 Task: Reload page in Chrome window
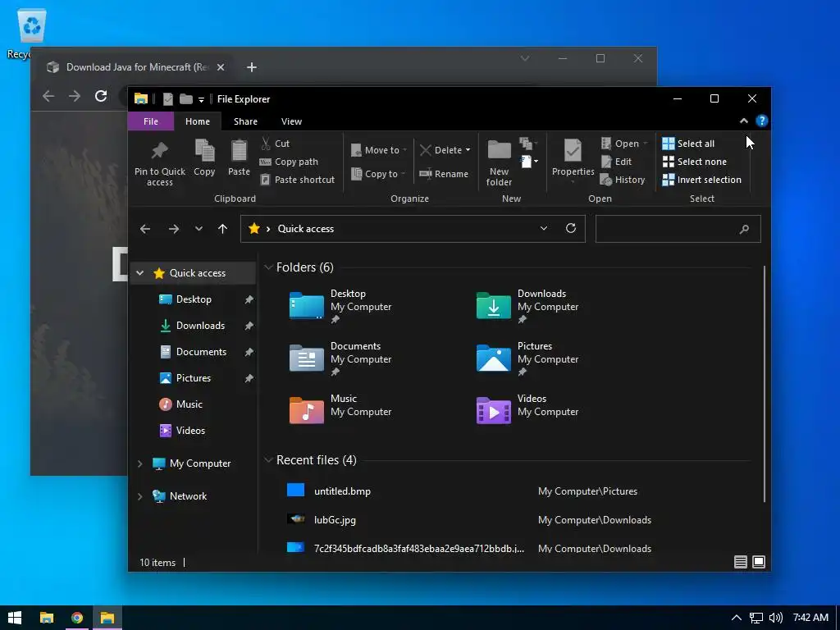101,96
